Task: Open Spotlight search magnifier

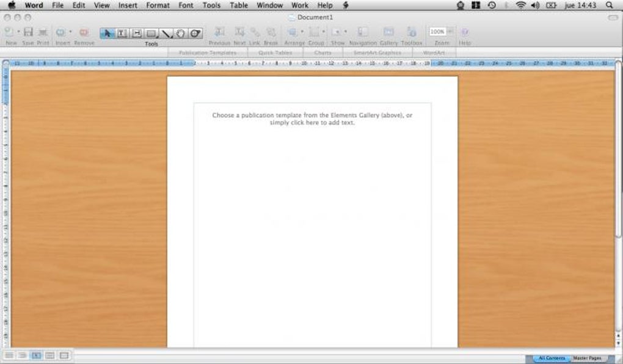Action: point(609,5)
